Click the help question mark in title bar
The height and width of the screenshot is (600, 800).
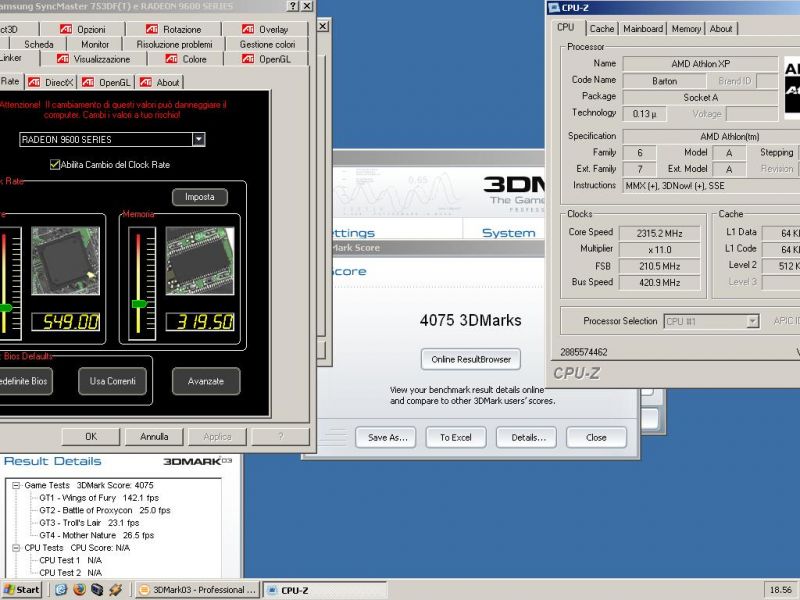pos(292,6)
